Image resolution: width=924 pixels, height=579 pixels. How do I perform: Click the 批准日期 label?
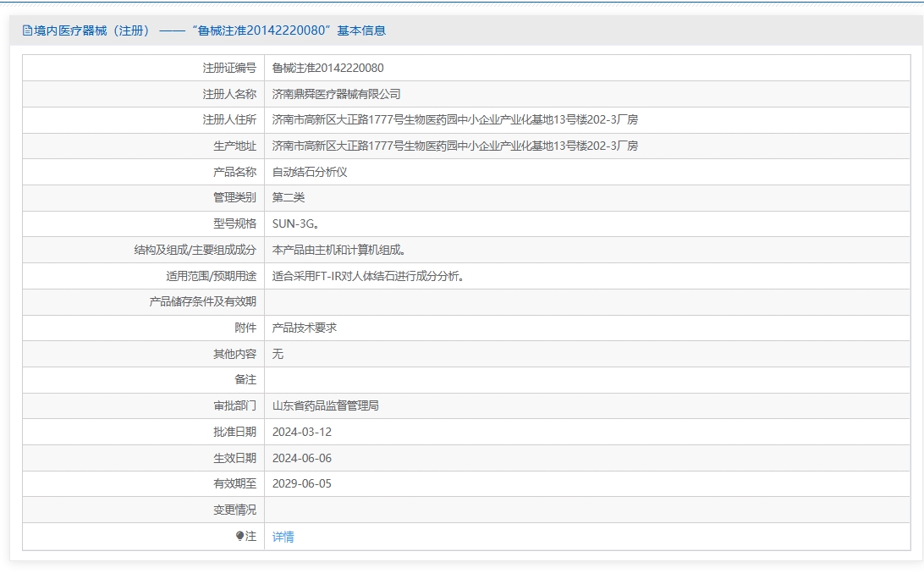tap(234, 433)
